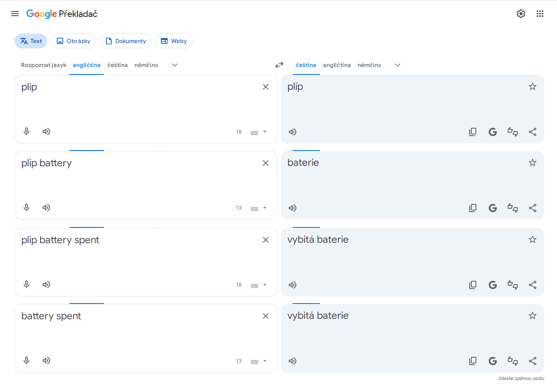Copy the 'baterie' translation
The image size is (557, 392).
(x=473, y=208)
